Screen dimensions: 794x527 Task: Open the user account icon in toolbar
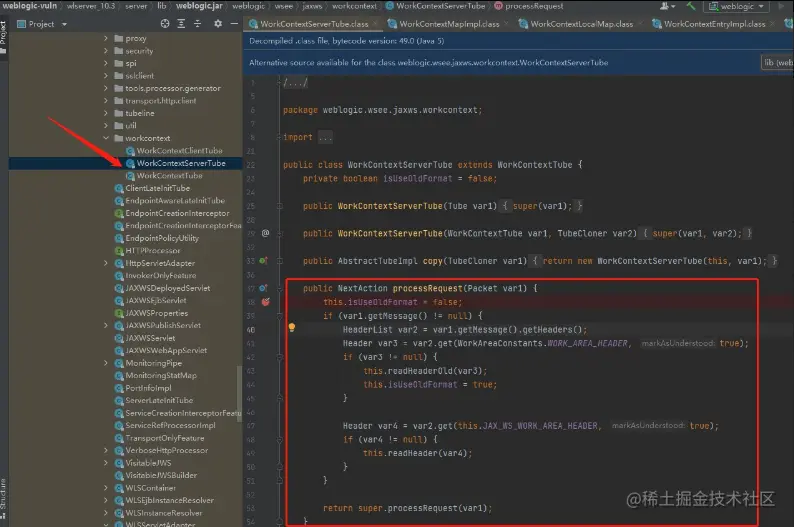tap(667, 6)
